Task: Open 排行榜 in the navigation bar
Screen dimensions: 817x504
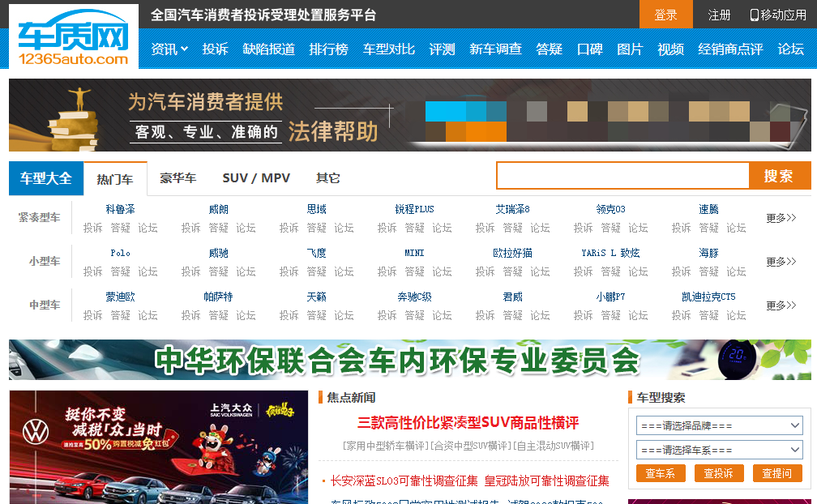Action: coord(328,49)
